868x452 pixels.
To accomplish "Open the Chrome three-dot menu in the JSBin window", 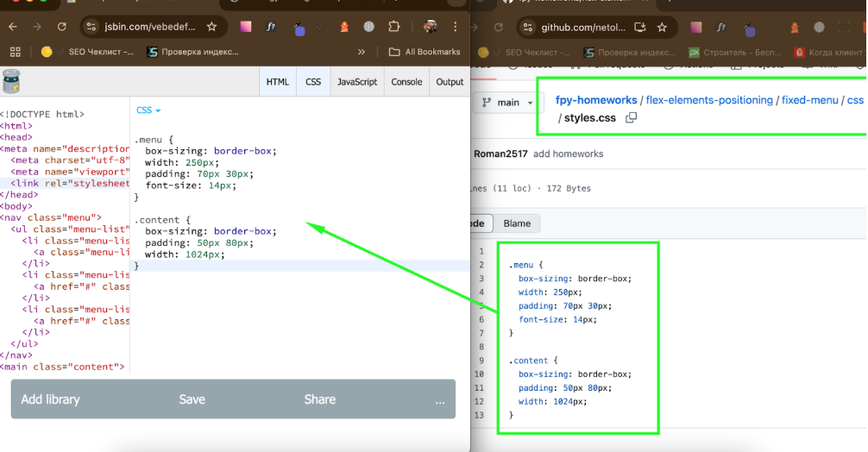I will point(455,27).
